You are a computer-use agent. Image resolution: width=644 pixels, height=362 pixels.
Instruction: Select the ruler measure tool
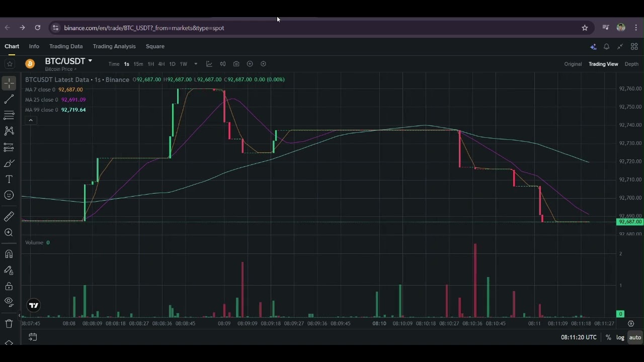[x=9, y=216]
